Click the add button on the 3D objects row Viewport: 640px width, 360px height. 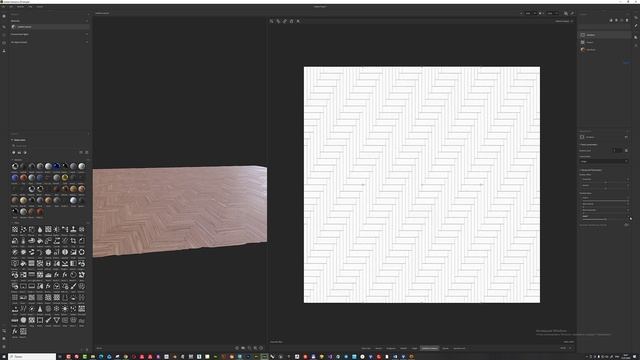87,42
